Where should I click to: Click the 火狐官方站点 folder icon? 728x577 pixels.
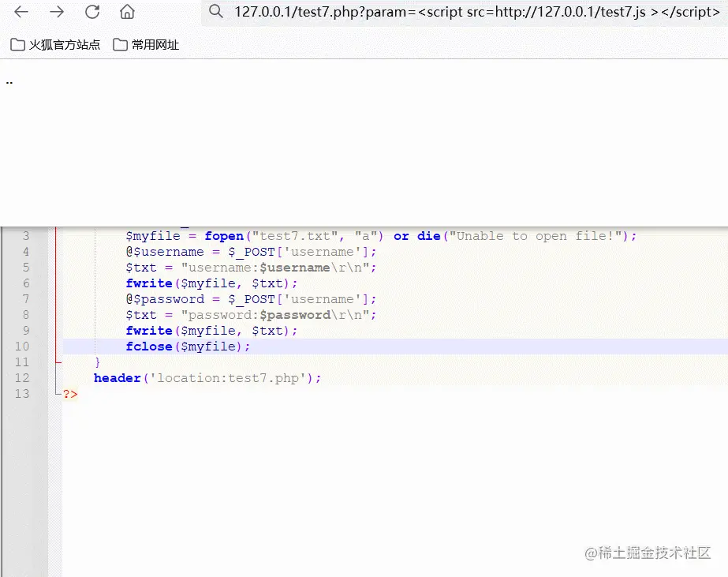click(x=17, y=45)
